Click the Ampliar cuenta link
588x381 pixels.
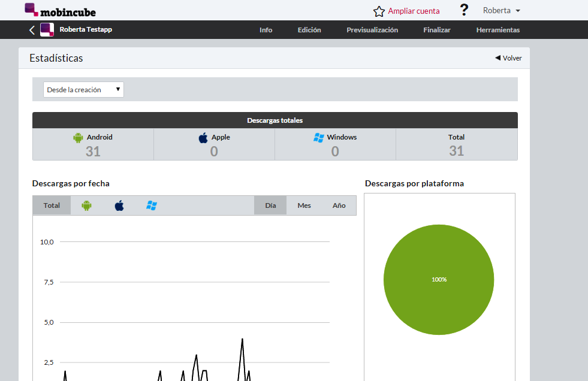coord(414,11)
